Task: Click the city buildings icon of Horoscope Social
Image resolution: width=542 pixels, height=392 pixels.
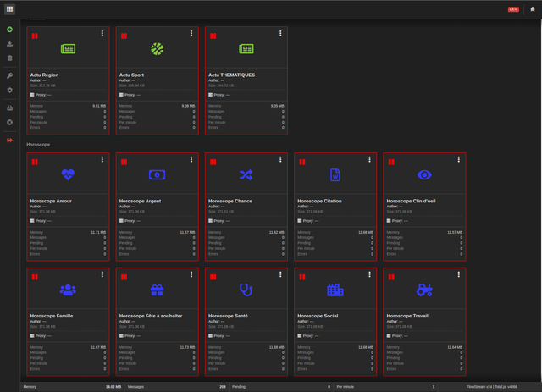Action: (335, 290)
